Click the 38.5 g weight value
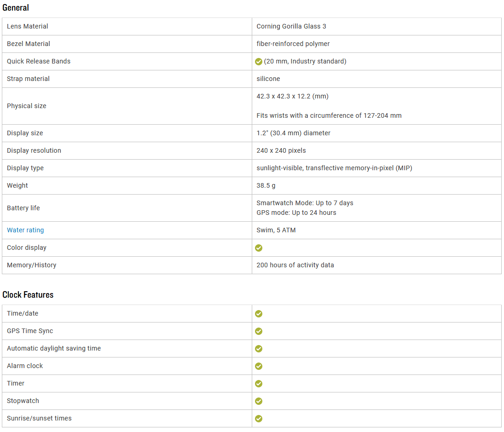Viewport: 504px width, 432px height. [x=266, y=185]
